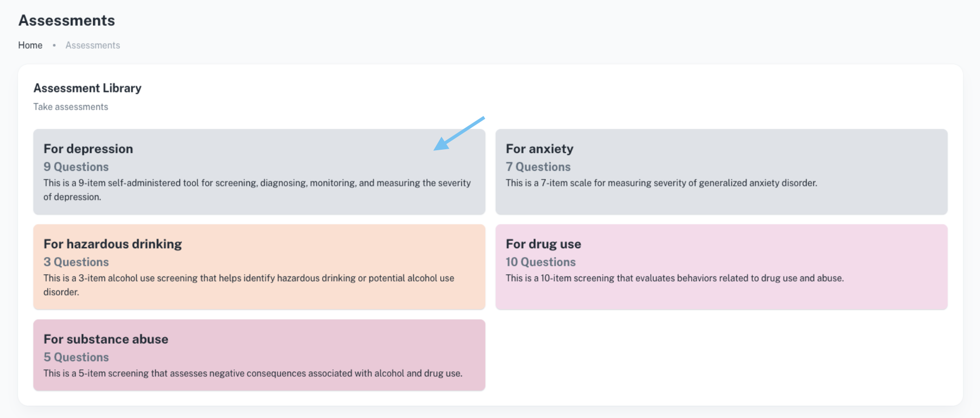Select the '7 Questions' anxiety label

[538, 167]
